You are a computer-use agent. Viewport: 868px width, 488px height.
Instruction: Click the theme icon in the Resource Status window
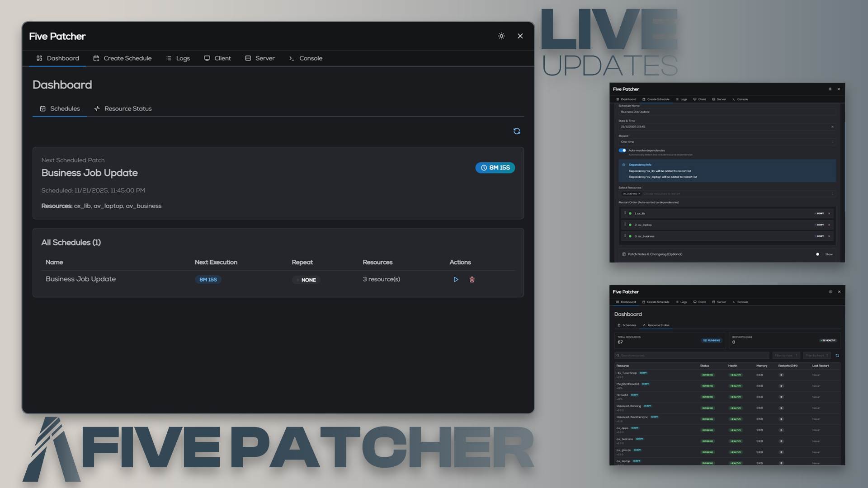pos(830,291)
